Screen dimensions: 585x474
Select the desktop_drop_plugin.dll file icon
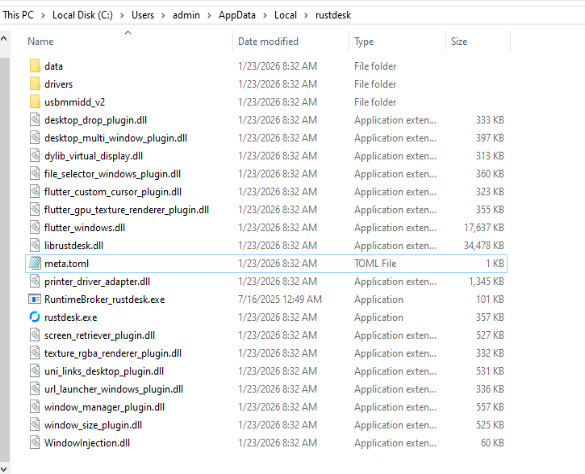point(35,120)
